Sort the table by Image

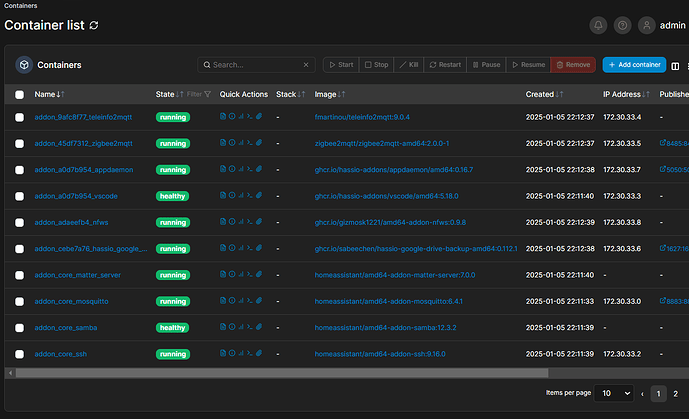pyautogui.click(x=330, y=94)
